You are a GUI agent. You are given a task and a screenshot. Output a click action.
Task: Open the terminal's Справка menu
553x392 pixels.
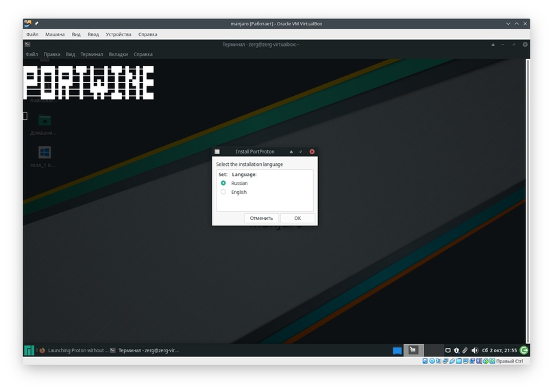143,54
